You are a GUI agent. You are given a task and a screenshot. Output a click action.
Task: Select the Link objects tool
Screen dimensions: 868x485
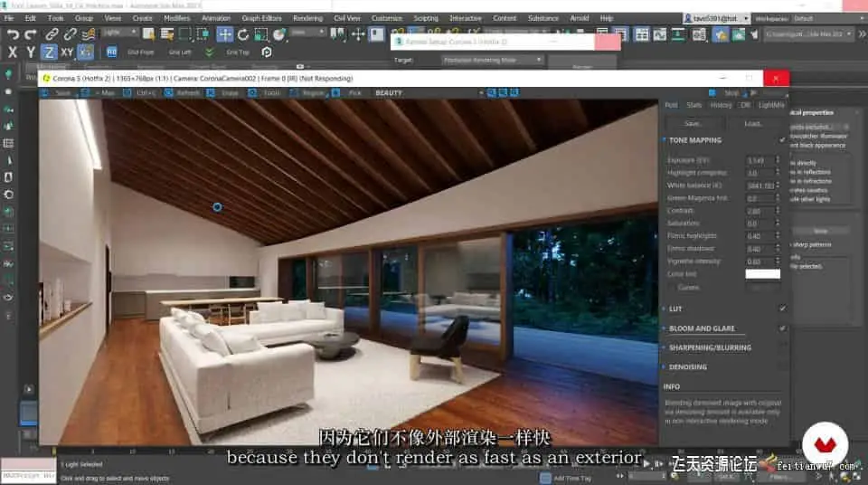point(52,34)
